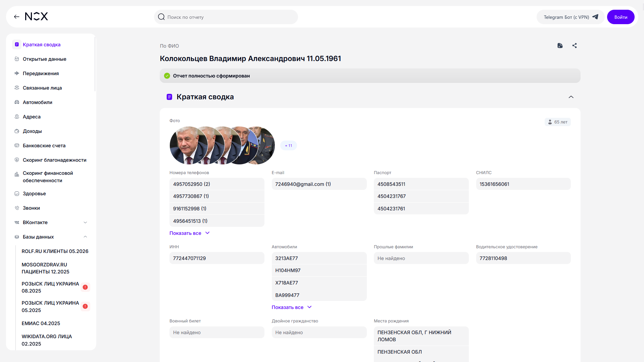Click Звонки phone icon
Viewport: 644px width, 362px height.
17,208
